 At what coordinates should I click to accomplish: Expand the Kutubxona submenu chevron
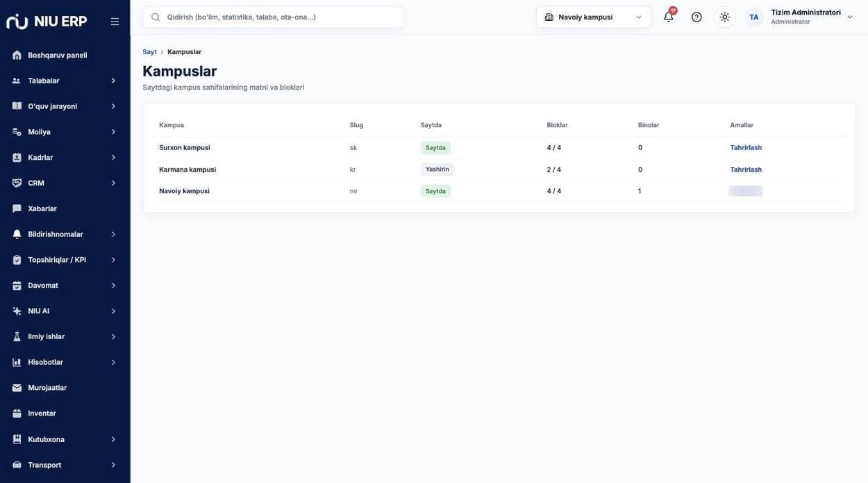114,439
